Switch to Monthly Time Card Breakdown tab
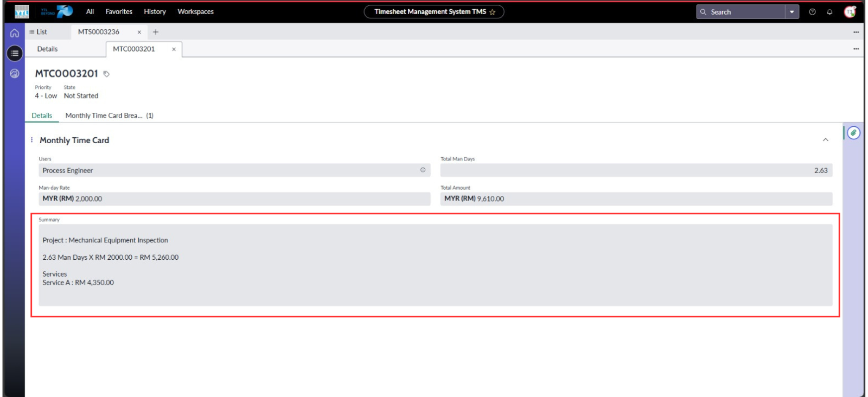This screenshot has width=868, height=397. [x=109, y=116]
